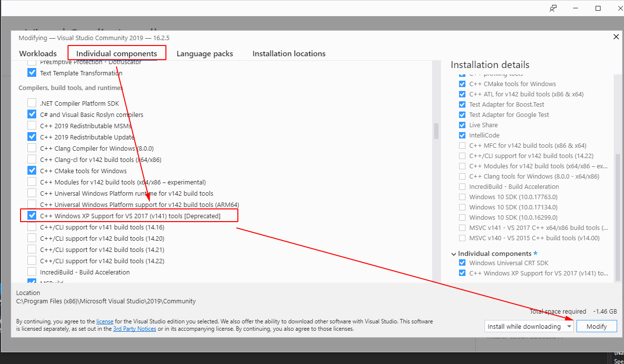This screenshot has height=364, width=624.
Task: Uncheck Text Template Transformation
Action: [32, 73]
